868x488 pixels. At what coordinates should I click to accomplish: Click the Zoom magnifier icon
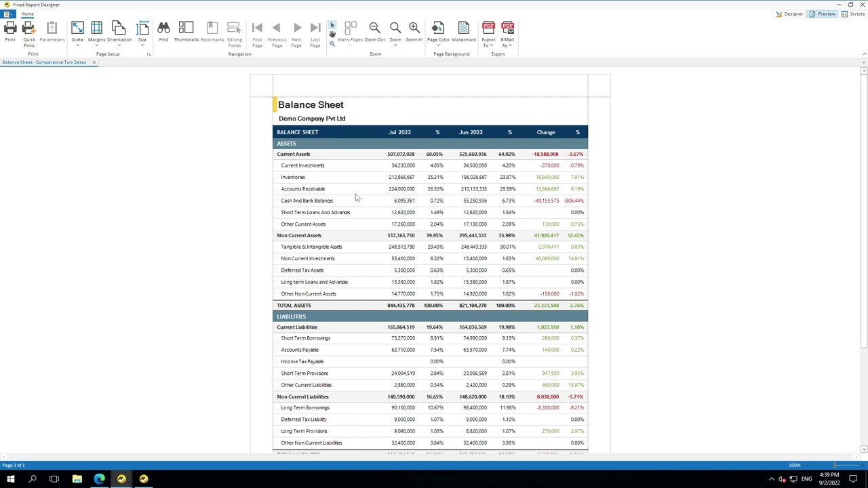point(395,28)
